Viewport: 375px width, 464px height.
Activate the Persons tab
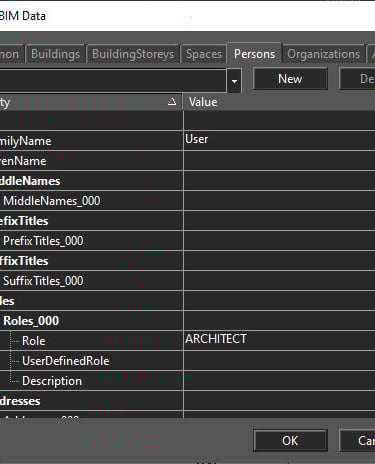pyautogui.click(x=255, y=53)
